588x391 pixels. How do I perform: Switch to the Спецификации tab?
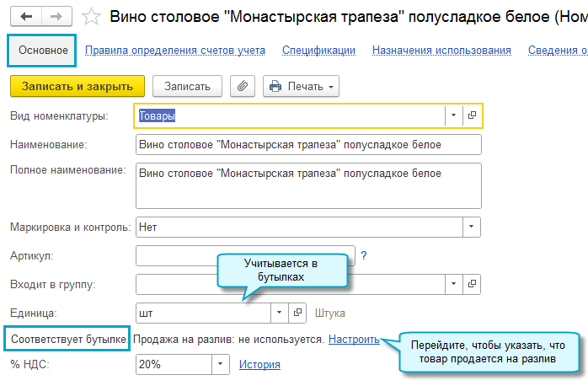318,51
